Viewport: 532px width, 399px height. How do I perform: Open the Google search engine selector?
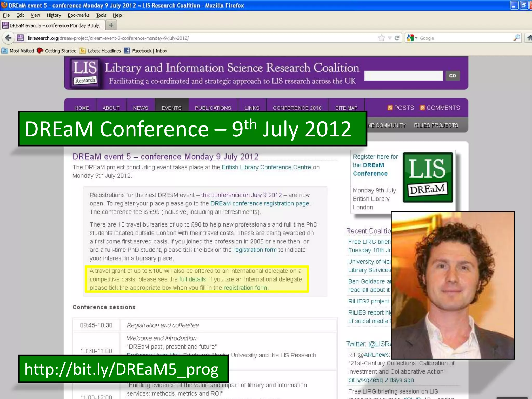(412, 38)
